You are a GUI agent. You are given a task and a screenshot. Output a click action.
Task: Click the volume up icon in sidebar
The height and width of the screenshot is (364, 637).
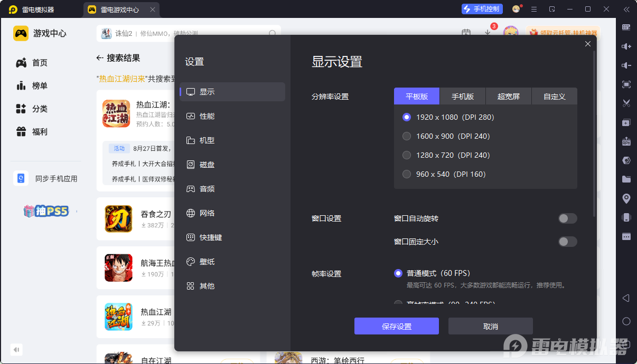pos(626,46)
